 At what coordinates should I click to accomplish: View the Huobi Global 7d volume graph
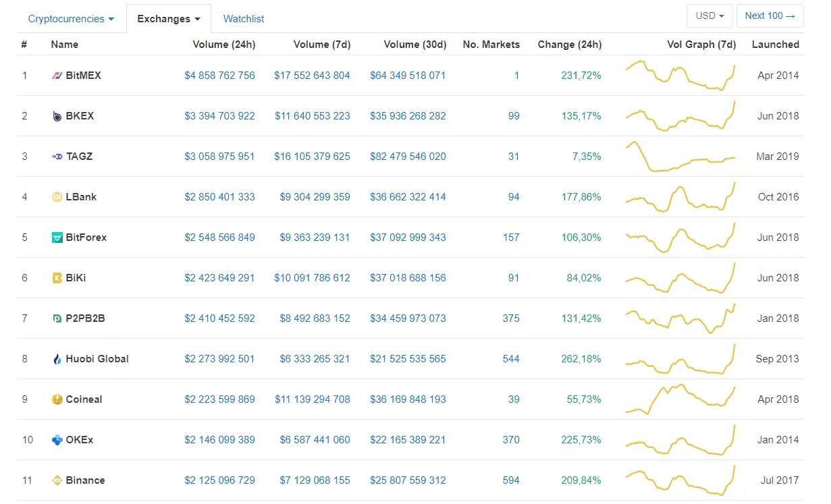point(680,358)
